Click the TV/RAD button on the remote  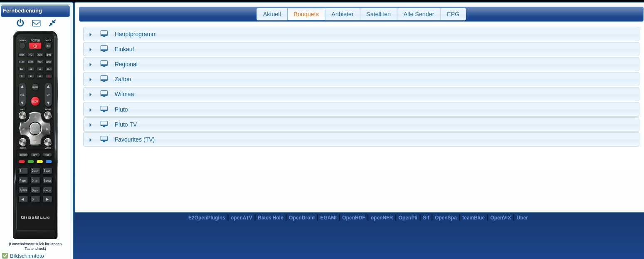click(22, 46)
